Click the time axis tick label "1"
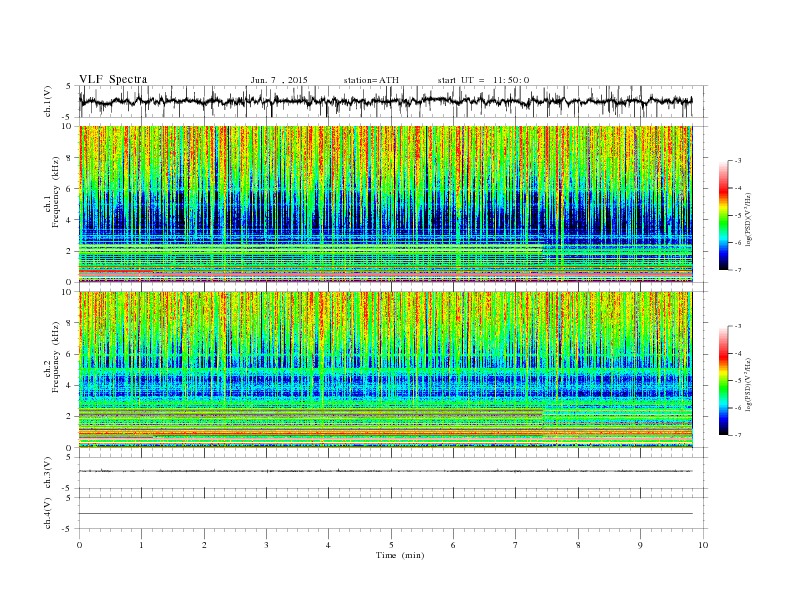The height and width of the screenshot is (612, 792). (141, 545)
